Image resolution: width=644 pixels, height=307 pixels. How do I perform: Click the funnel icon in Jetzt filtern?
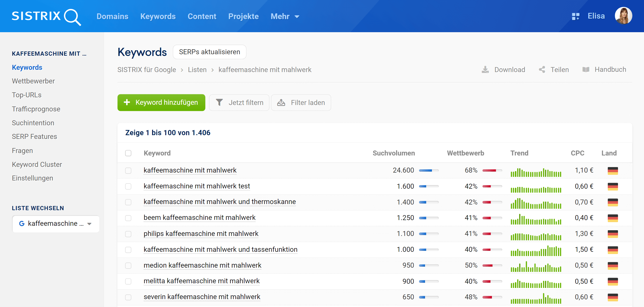click(x=219, y=102)
